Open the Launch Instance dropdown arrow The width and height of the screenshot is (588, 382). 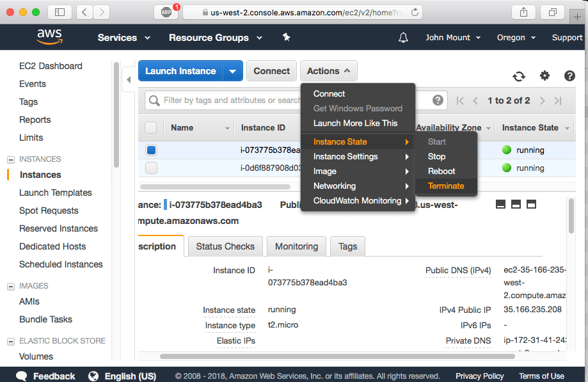(232, 71)
